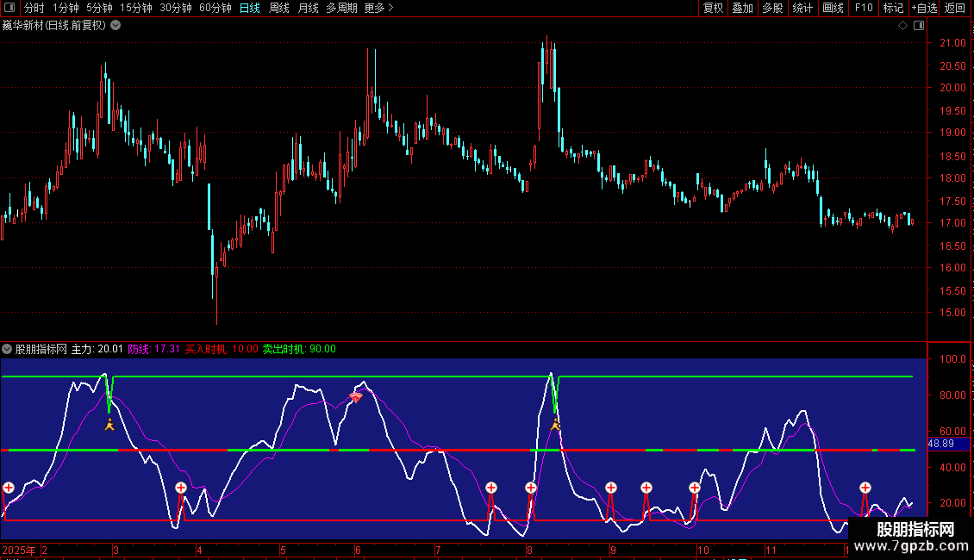This screenshot has height=560, width=974.
Task: Click the 主力: 20.01 indicator value
Action: pyautogui.click(x=97, y=349)
